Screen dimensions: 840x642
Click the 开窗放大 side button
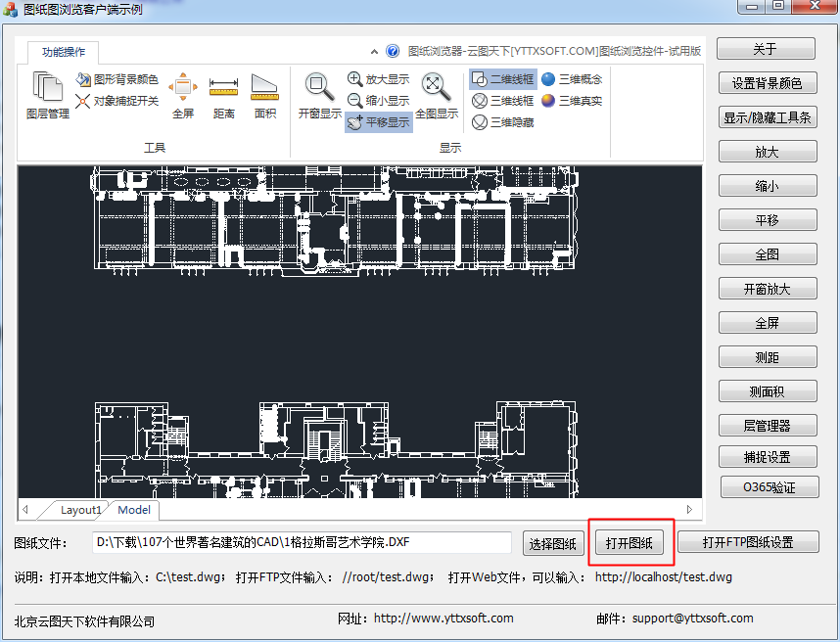[768, 289]
